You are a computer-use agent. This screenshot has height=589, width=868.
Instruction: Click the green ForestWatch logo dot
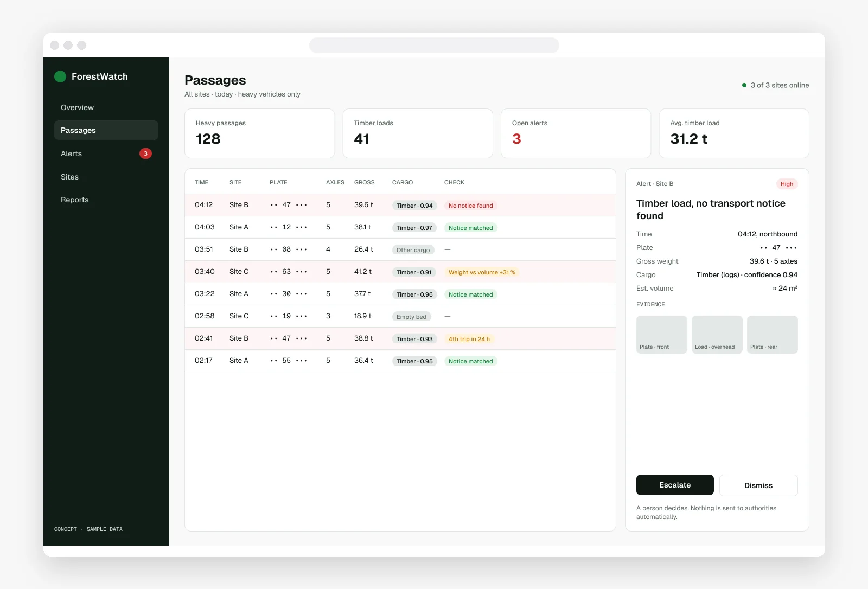pos(60,76)
